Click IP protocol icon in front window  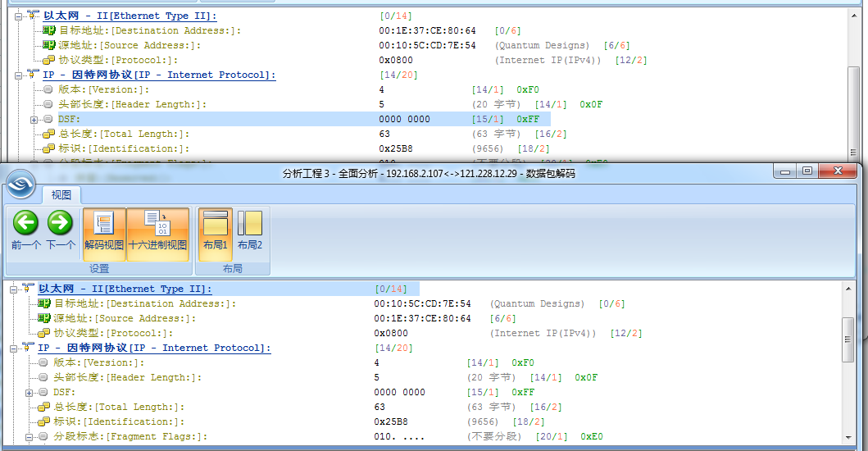coord(28,347)
